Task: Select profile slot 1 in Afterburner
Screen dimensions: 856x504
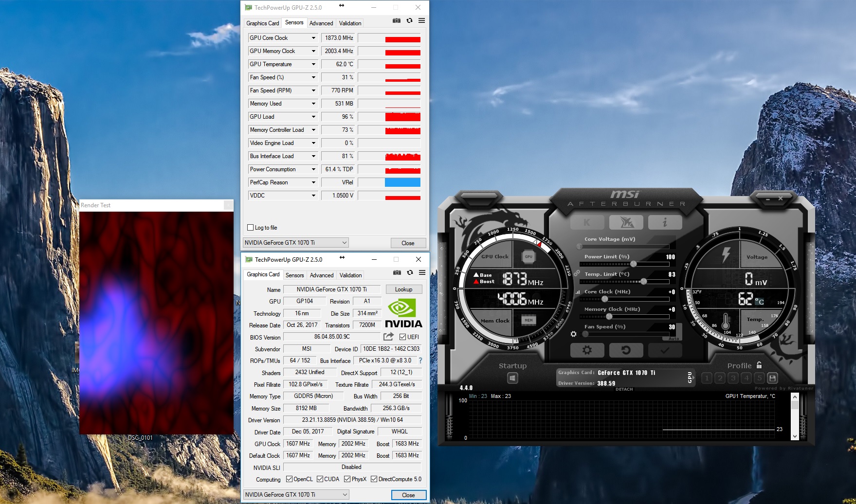Action: [707, 378]
